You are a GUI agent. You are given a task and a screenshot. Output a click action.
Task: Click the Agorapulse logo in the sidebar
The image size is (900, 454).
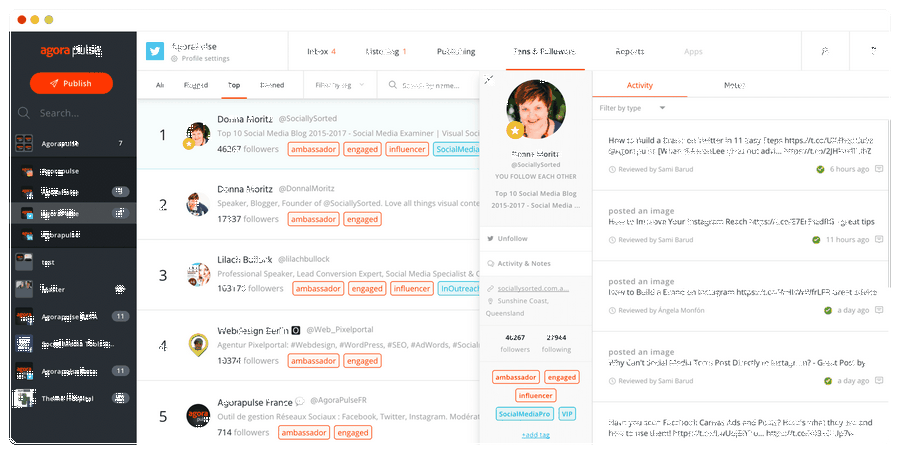pyautogui.click(x=71, y=51)
